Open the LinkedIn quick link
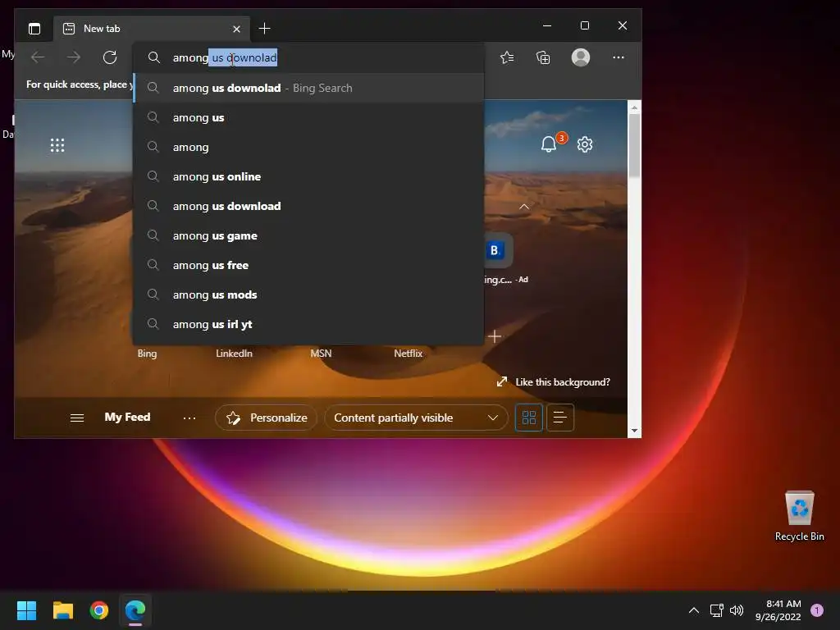 tap(234, 353)
